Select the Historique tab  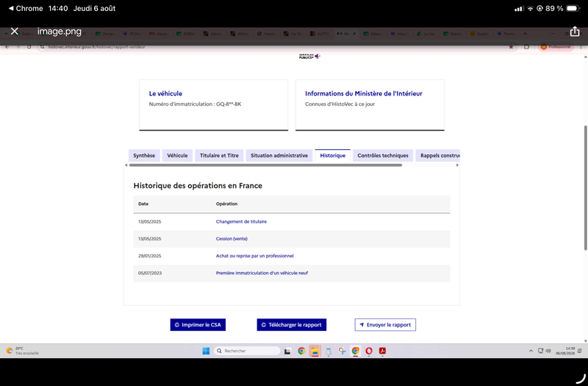click(x=333, y=155)
